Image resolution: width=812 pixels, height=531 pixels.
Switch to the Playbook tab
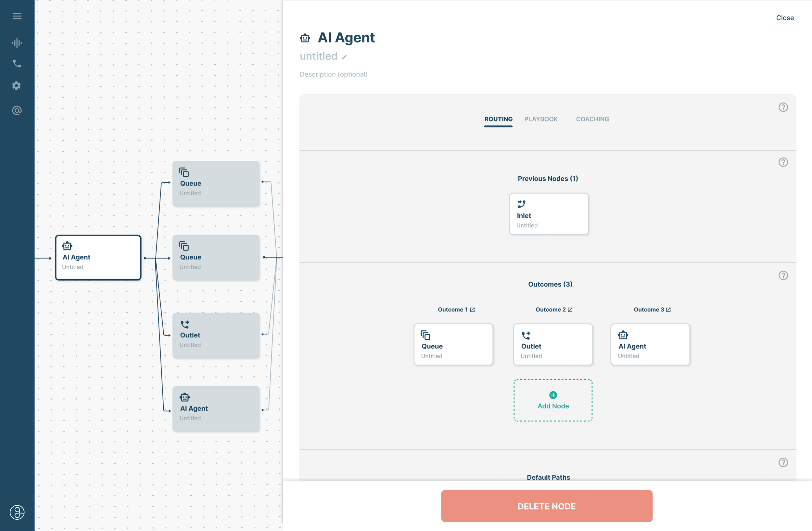tap(541, 119)
